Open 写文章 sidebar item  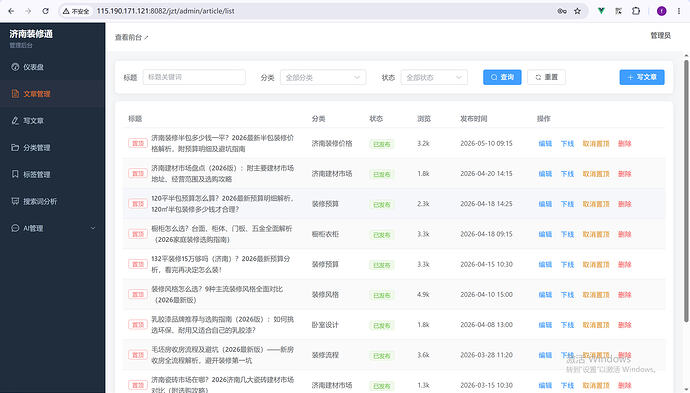coord(52,121)
